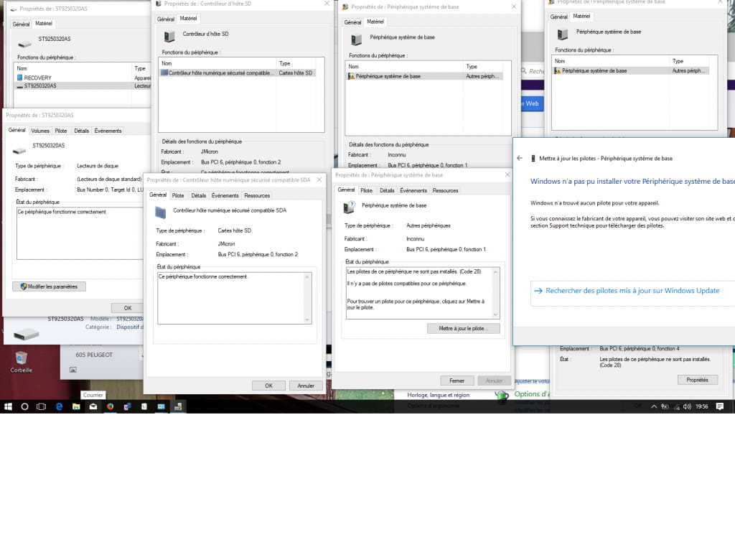Select Général tab in Contrôleur d'hôte SD window
This screenshot has width=735, height=560.
coord(166,19)
